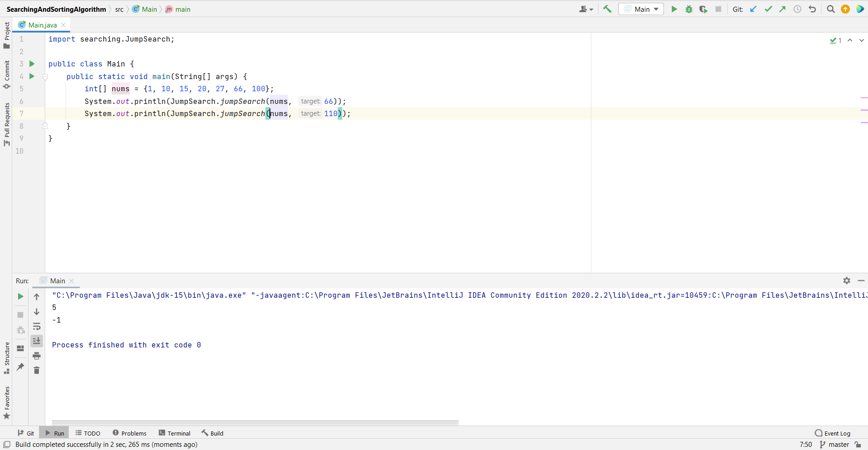Restore layout icon in Run panel
The image size is (868, 450).
click(x=20, y=348)
